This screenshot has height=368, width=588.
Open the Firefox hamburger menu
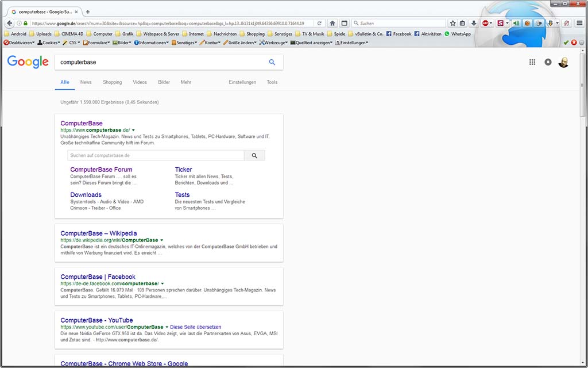click(x=579, y=23)
